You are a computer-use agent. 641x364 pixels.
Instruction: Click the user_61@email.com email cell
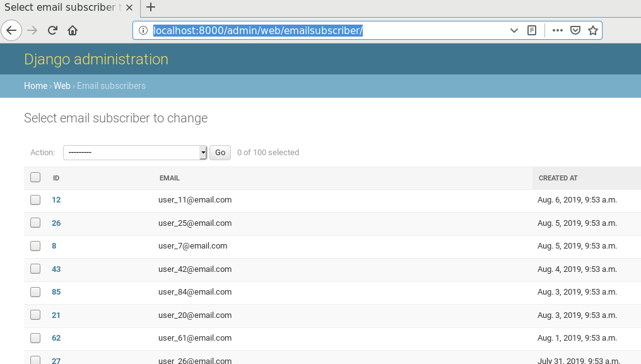pos(195,338)
